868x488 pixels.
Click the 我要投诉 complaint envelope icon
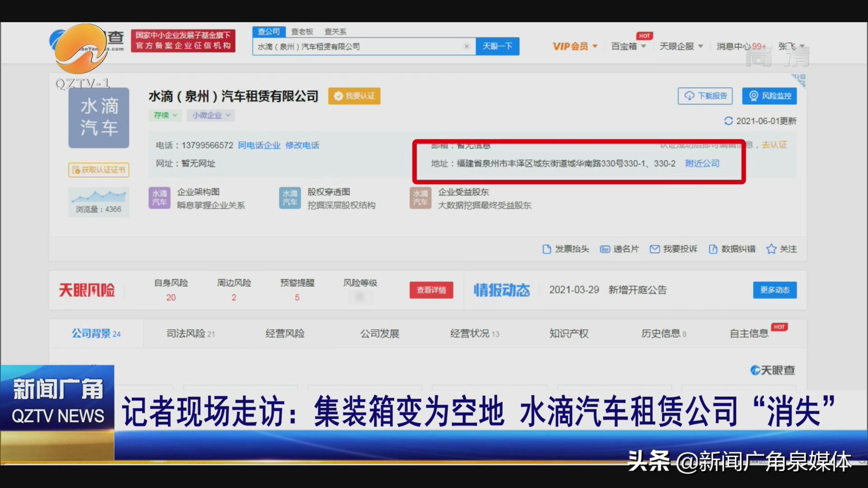pyautogui.click(x=655, y=249)
